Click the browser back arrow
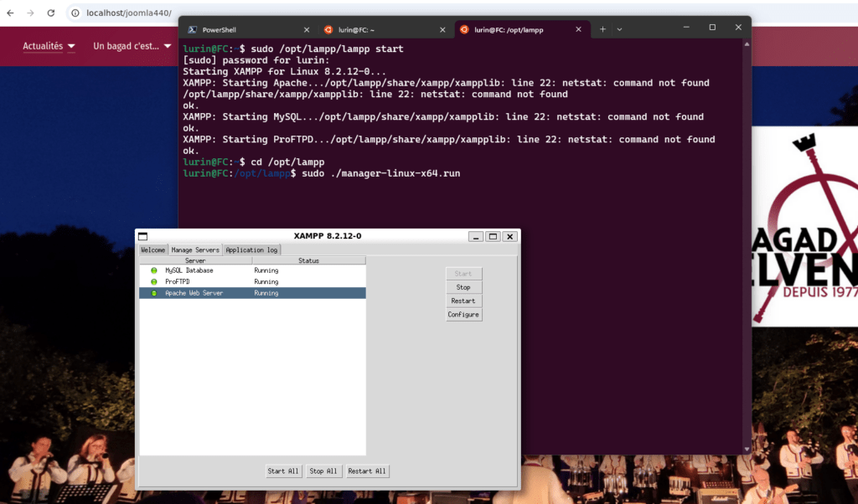Screen dimensions: 858x504 10,13
